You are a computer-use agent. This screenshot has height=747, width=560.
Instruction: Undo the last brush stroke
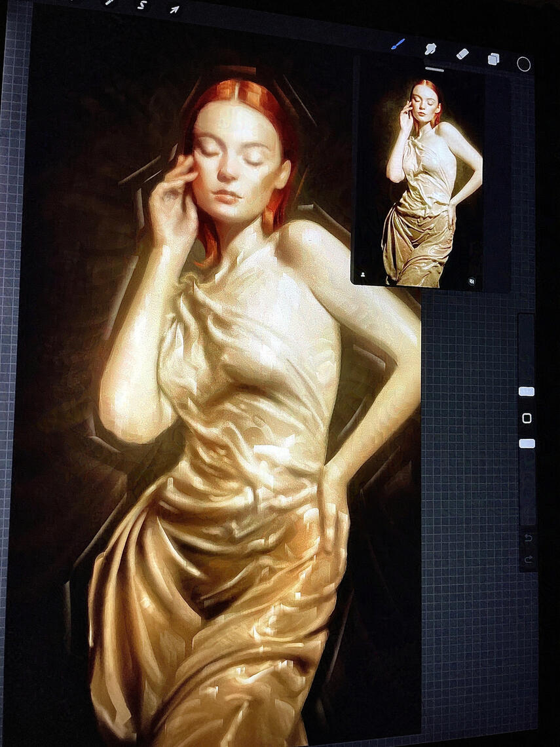(x=528, y=539)
